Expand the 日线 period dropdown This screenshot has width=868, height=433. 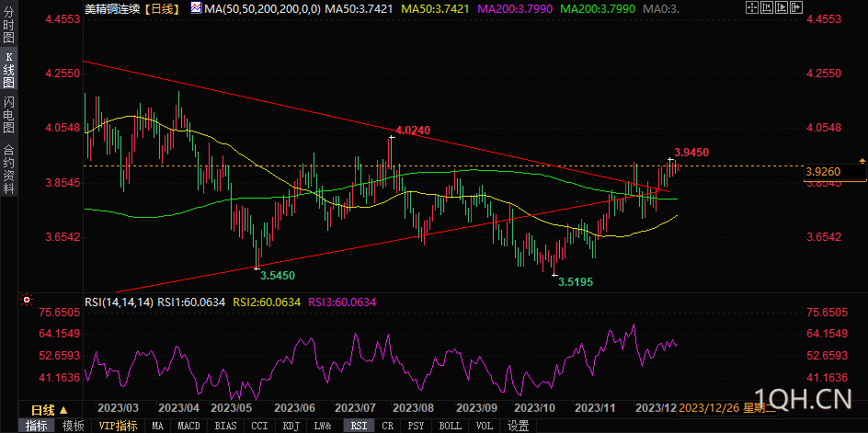pos(50,410)
